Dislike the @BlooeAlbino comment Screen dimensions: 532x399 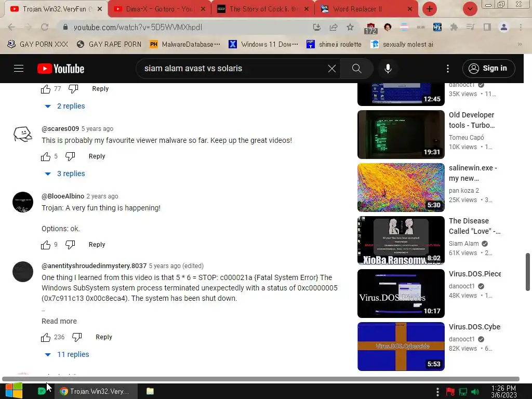coord(70,245)
